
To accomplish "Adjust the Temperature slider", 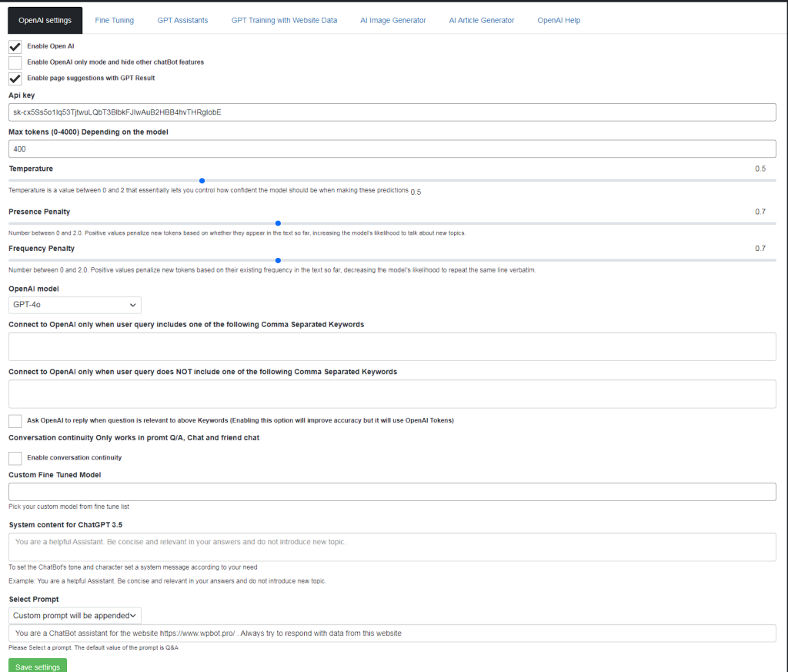I will point(202,180).
